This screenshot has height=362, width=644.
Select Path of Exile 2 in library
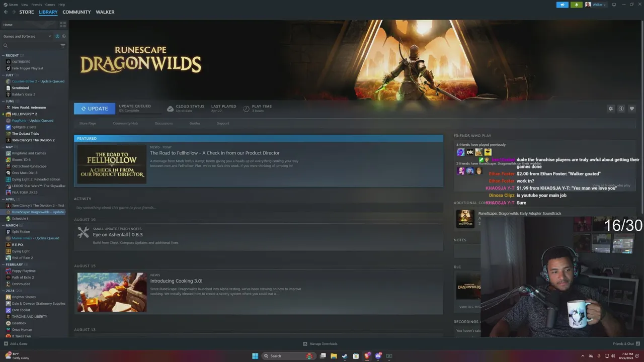23,278
